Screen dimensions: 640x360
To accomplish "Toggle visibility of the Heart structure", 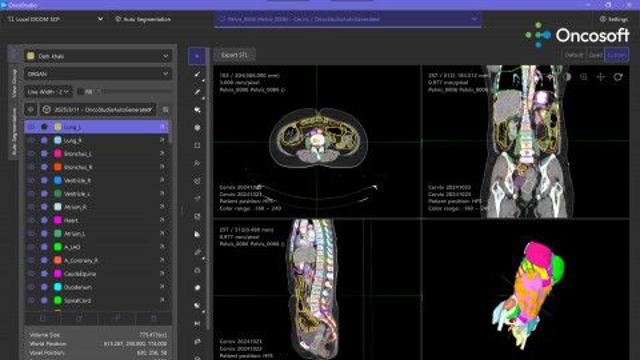I will pos(31,220).
